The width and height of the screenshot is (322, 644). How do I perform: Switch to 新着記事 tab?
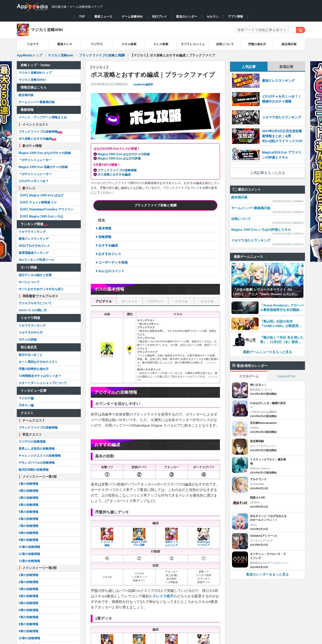[x=286, y=67]
